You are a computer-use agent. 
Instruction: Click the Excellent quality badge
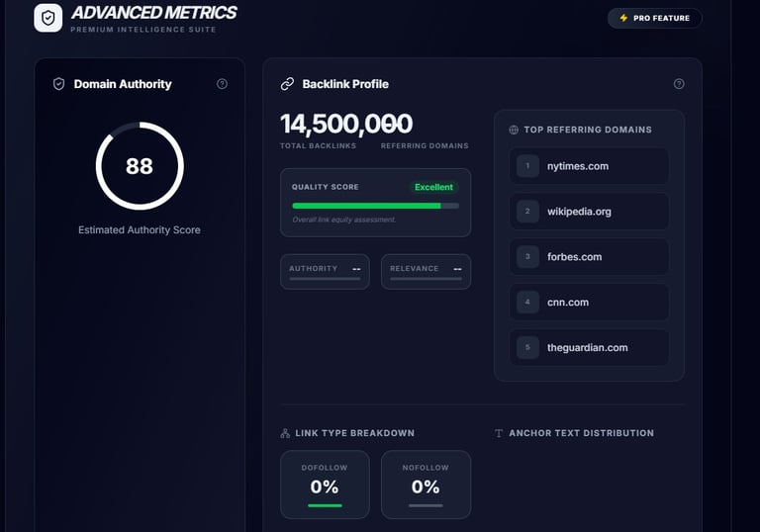coord(433,187)
